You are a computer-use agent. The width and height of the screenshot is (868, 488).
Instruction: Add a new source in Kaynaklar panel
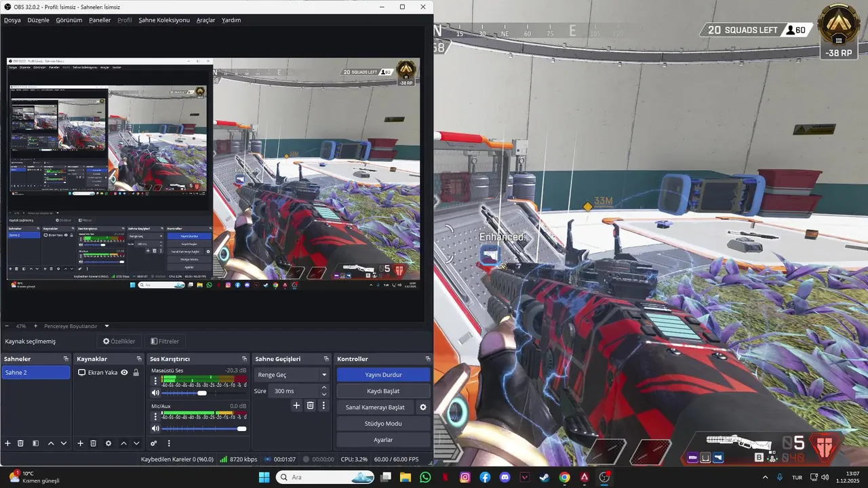coord(80,443)
